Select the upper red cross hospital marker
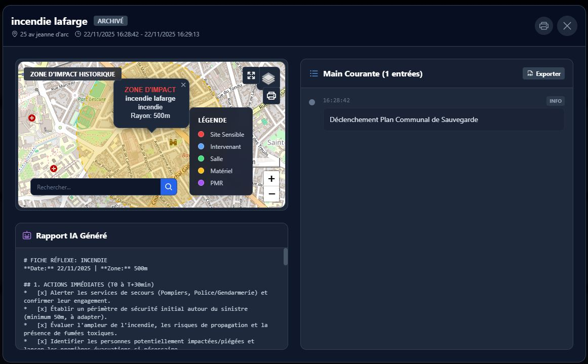588x364 pixels. (32, 118)
